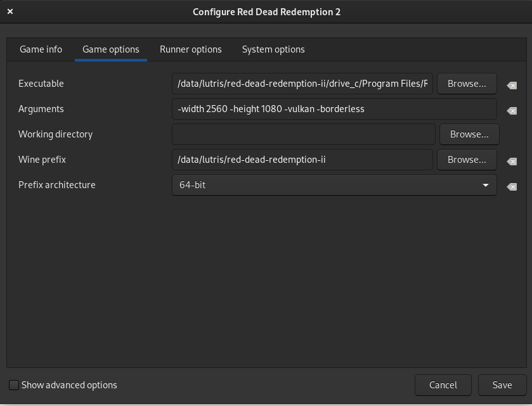This screenshot has height=406, width=532.
Task: Browse for the Executable file
Action: 467,84
